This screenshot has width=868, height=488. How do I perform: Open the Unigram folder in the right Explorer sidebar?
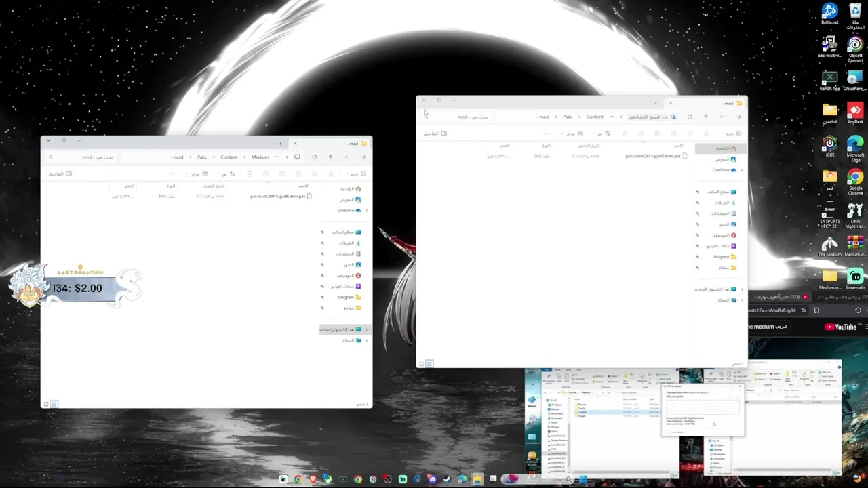point(724,257)
